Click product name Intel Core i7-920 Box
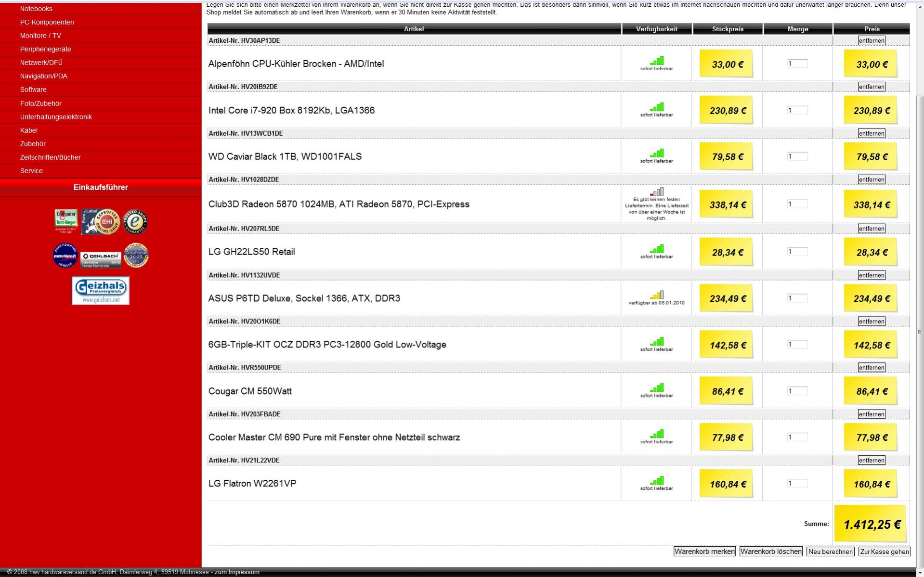The image size is (924, 577). pos(291,110)
